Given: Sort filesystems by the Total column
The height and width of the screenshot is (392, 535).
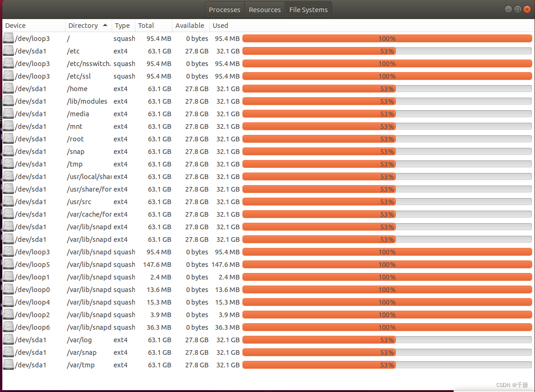Looking at the screenshot, I should pos(146,26).
